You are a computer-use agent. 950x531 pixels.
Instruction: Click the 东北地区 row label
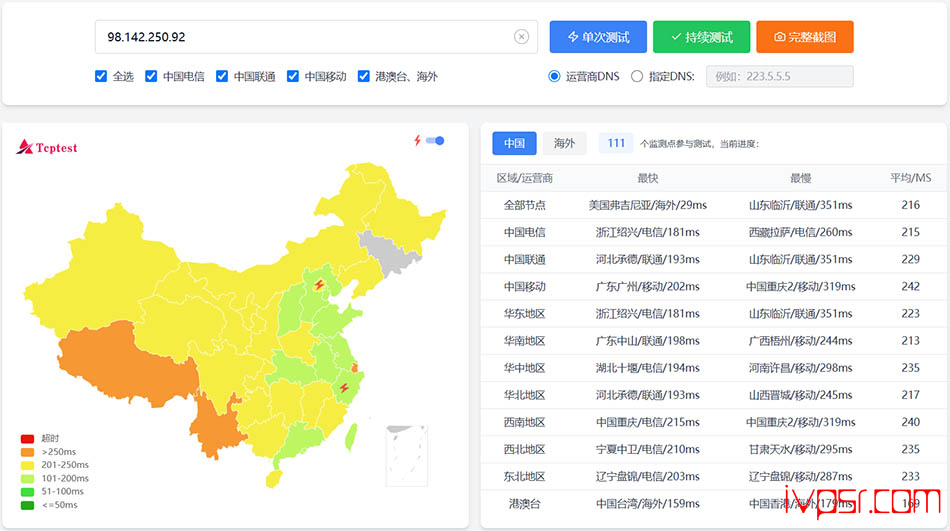tap(524, 476)
